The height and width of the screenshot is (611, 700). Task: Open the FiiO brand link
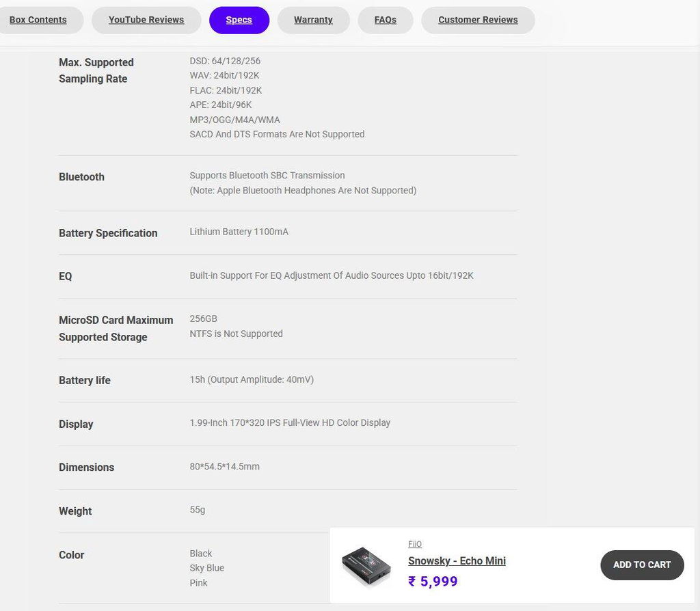[415, 544]
